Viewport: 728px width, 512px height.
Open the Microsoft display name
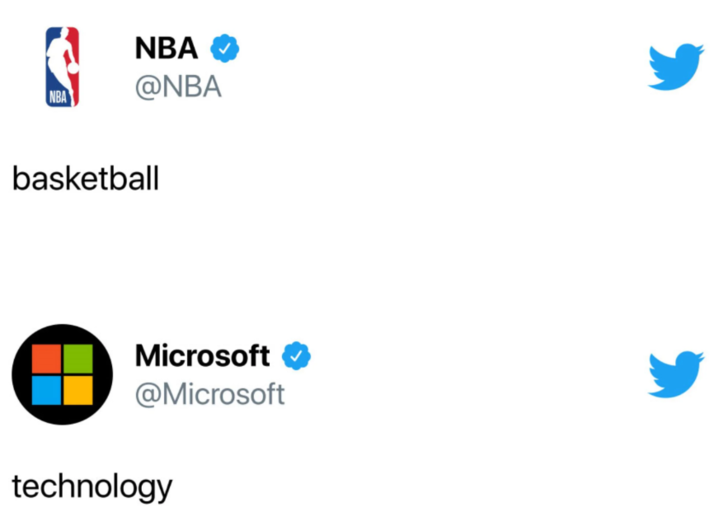coord(202,355)
